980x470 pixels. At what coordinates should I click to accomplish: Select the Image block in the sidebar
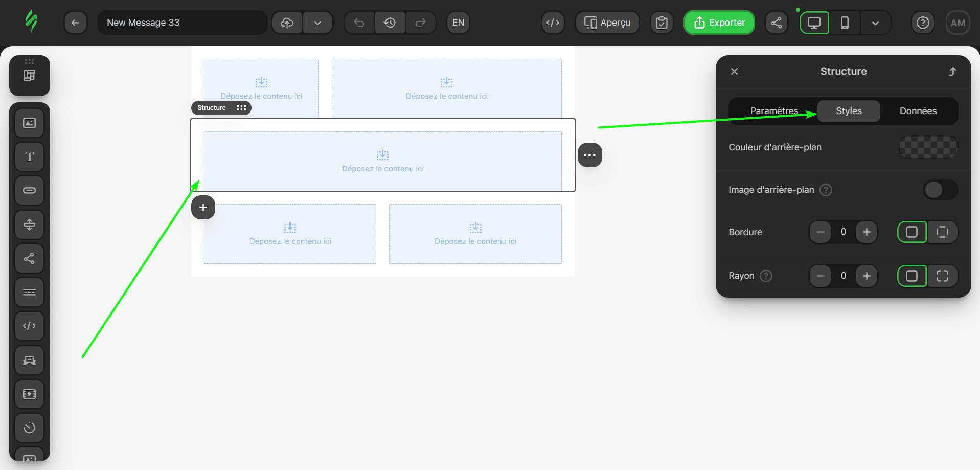click(29, 123)
